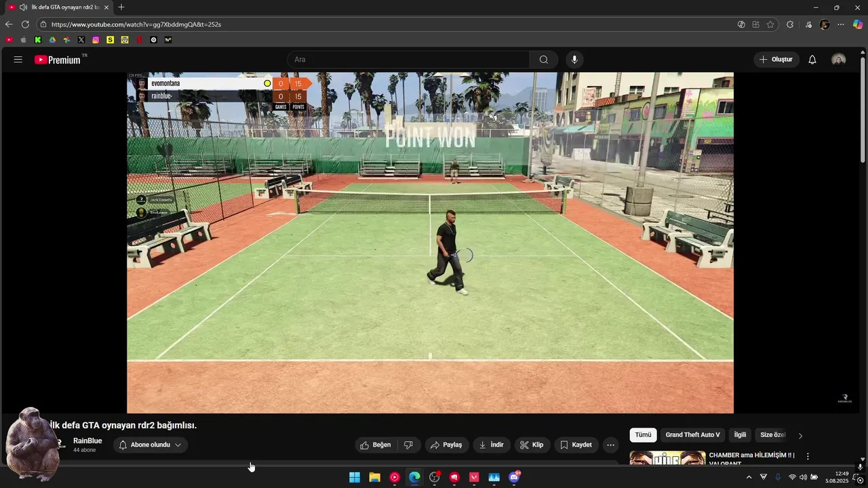Open volume control in system tray
The height and width of the screenshot is (488, 868).
[x=804, y=477]
